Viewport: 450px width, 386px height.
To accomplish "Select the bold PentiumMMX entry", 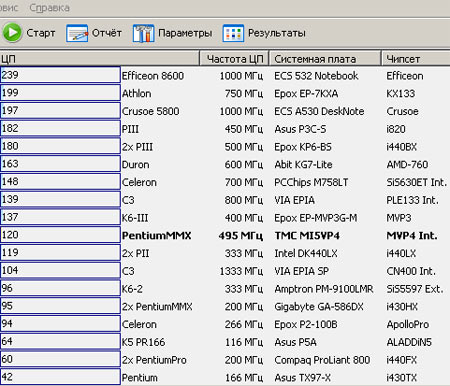I will 156,236.
